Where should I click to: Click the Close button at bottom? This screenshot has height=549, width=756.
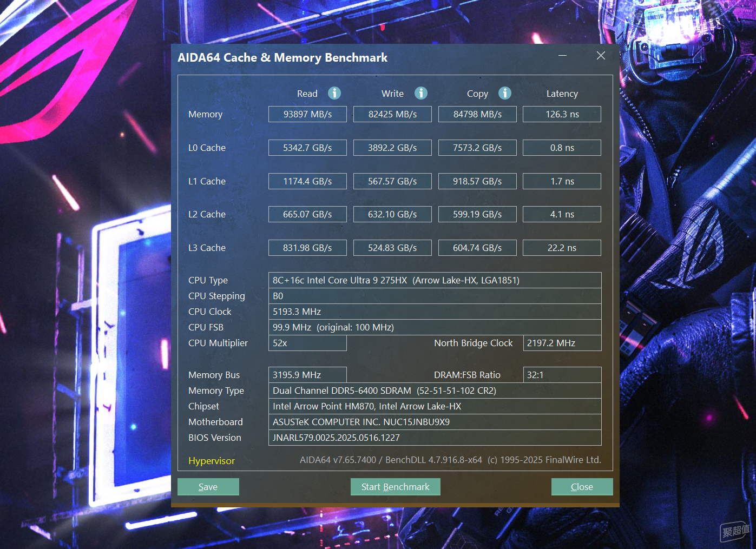tap(582, 487)
